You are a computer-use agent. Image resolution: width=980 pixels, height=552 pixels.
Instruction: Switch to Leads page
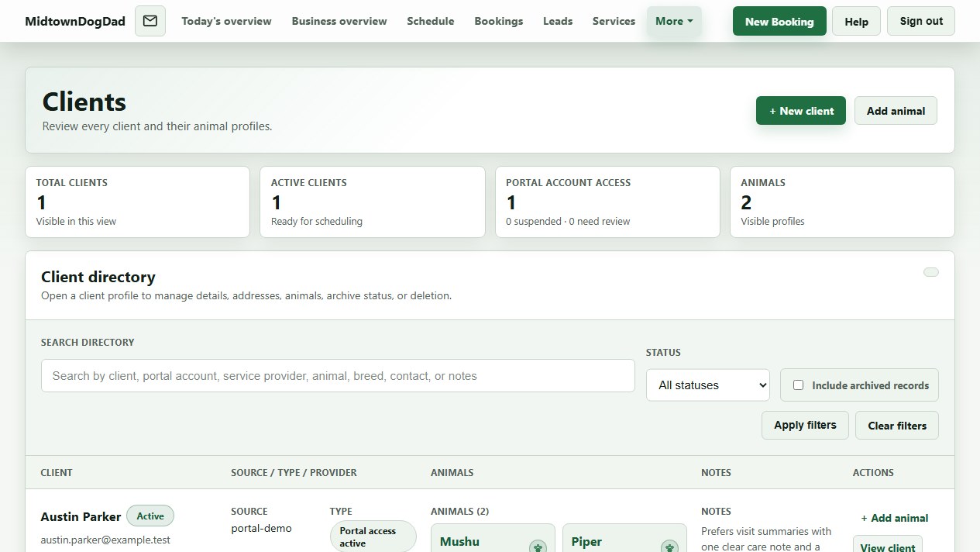click(558, 21)
